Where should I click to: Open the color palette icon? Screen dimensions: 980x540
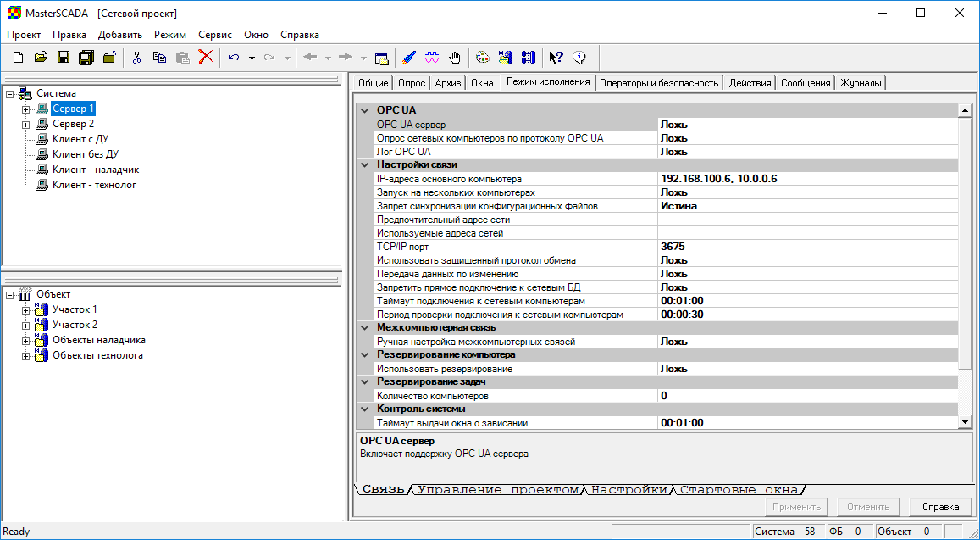tap(483, 58)
